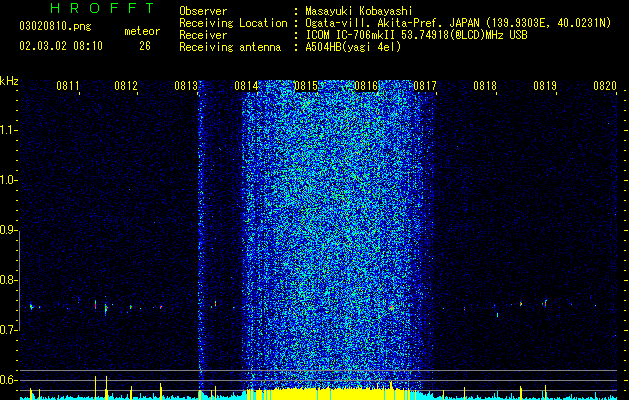Click time marker 0815
The image size is (629, 400).
click(x=306, y=86)
